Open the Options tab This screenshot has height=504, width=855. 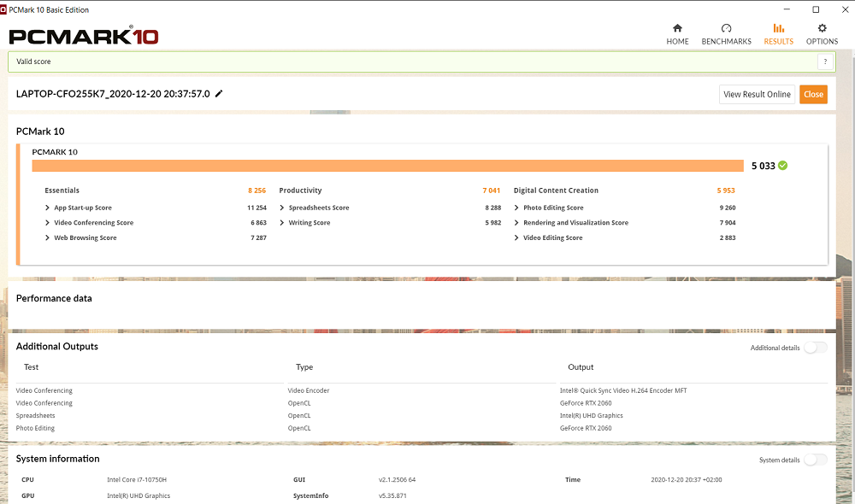point(822,34)
